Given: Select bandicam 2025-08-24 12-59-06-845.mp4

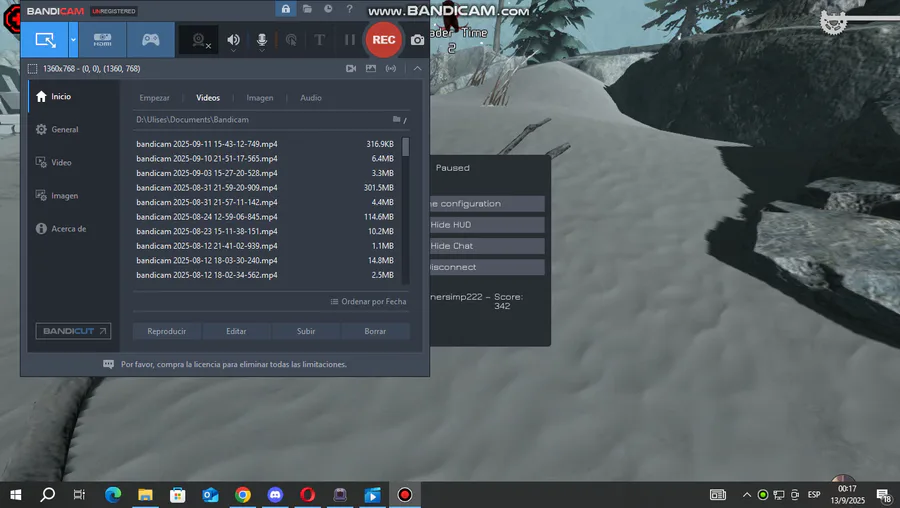Looking at the screenshot, I should point(265,217).
